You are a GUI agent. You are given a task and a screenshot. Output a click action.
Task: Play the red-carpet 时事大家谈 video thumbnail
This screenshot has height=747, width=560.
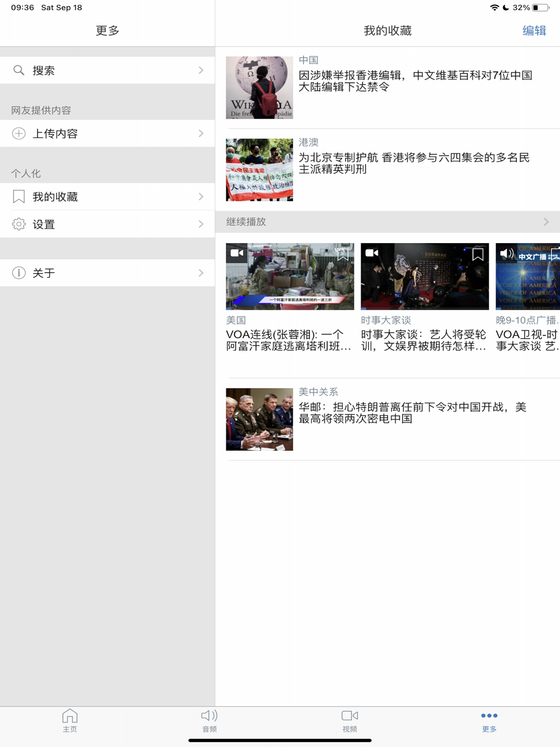tap(425, 276)
